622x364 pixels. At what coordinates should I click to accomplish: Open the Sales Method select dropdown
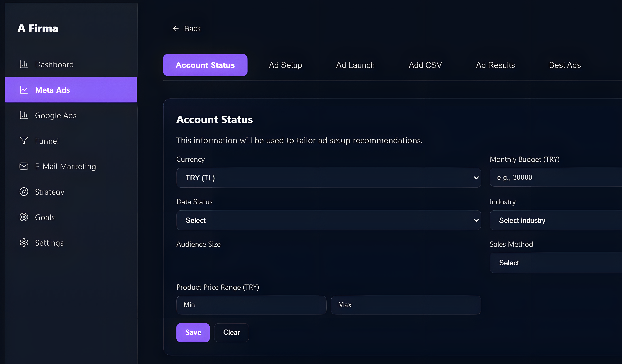555,263
